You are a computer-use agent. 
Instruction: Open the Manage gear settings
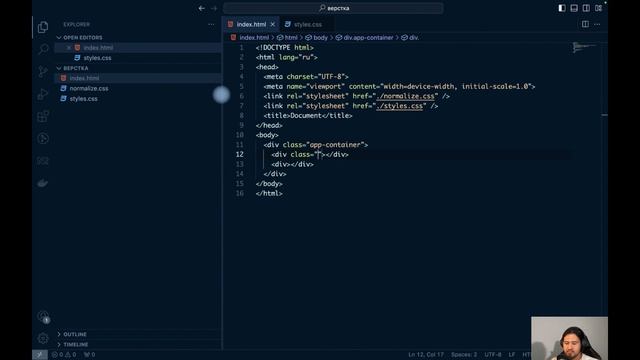tap(43, 338)
